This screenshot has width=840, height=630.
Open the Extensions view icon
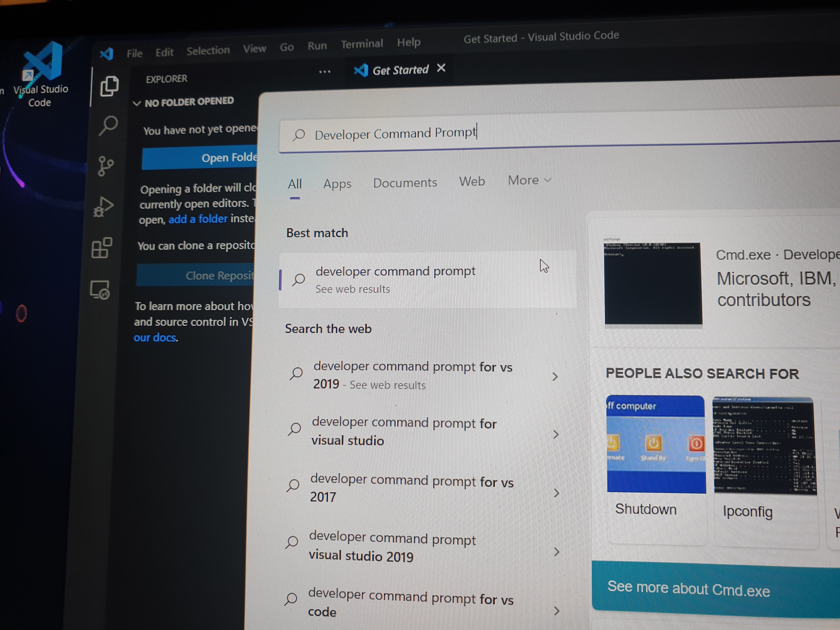(x=102, y=248)
